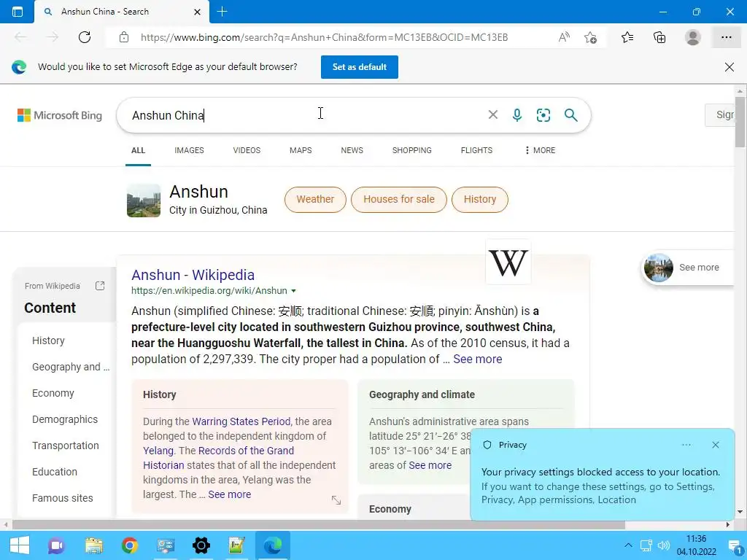Select the Houses for sale pill
This screenshot has width=747, height=560.
pos(399,200)
